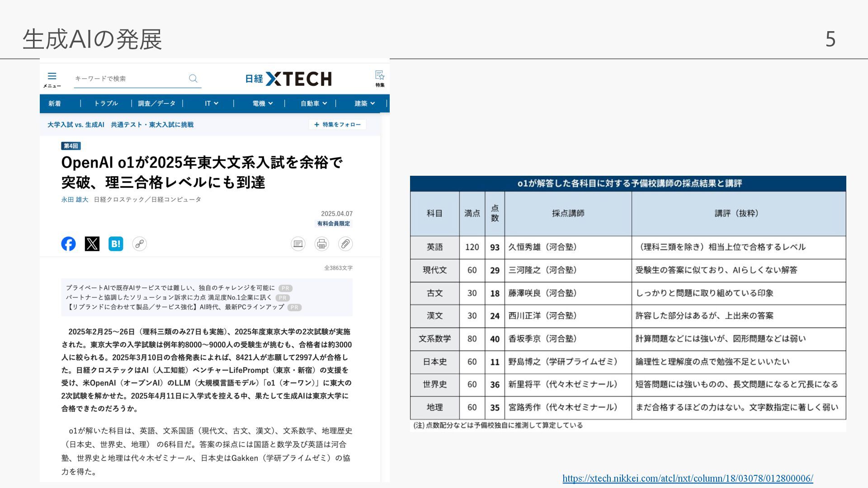Image resolution: width=868 pixels, height=488 pixels.
Task: Expand the 電機 dropdown menu
Action: coord(263,103)
